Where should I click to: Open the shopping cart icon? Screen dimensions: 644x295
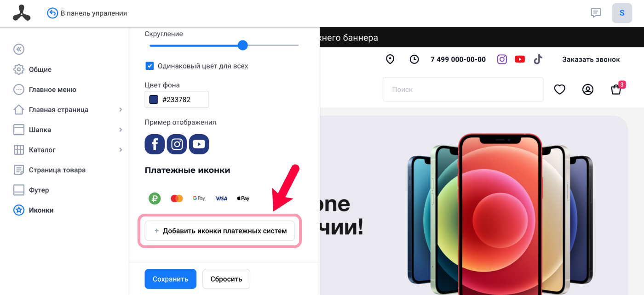616,90
